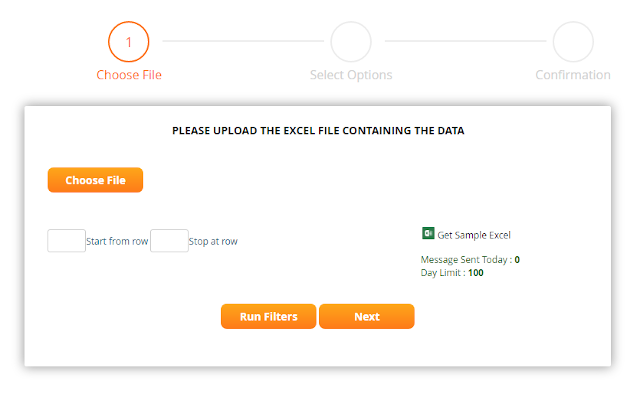Click the Stop at row label

[x=213, y=241]
